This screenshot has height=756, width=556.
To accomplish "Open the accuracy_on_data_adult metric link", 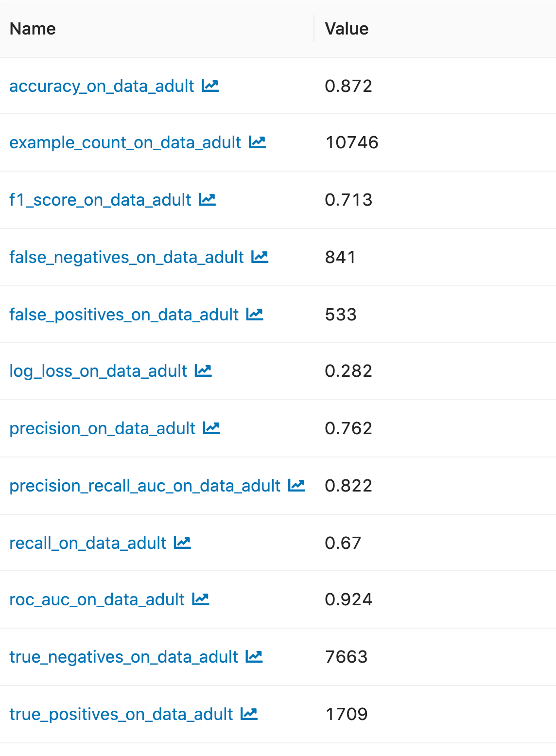I will [x=102, y=86].
